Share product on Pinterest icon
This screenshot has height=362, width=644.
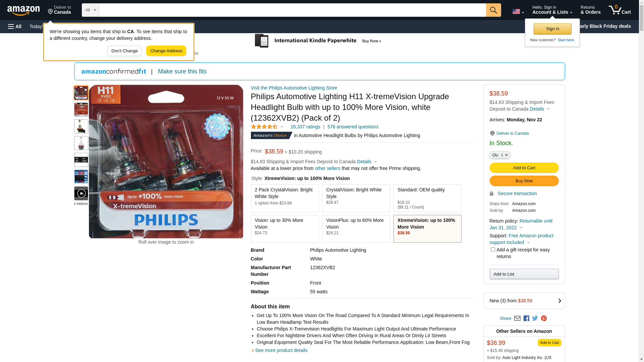click(544, 318)
